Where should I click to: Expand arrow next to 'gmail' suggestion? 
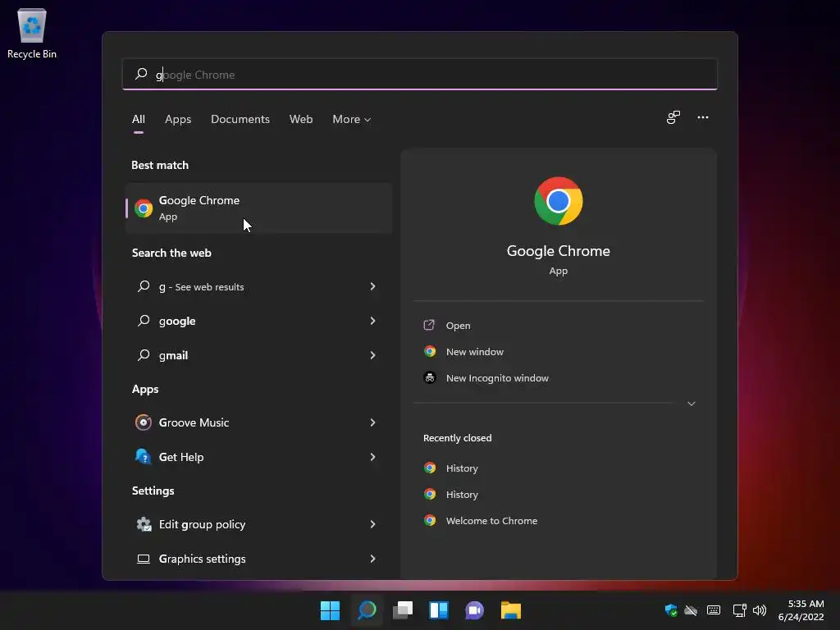pos(372,355)
